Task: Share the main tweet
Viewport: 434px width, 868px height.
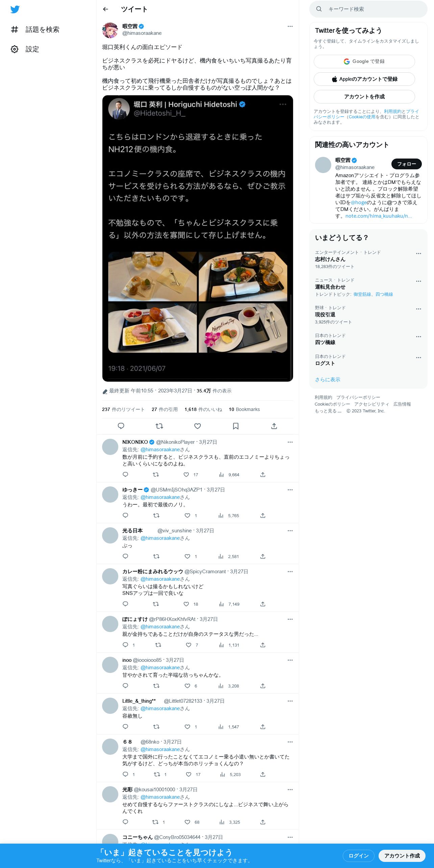Action: point(274,426)
